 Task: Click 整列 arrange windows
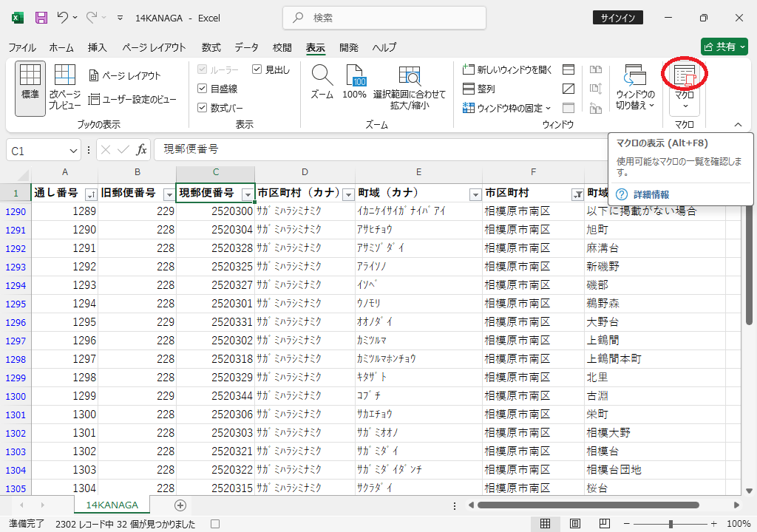[x=479, y=89]
